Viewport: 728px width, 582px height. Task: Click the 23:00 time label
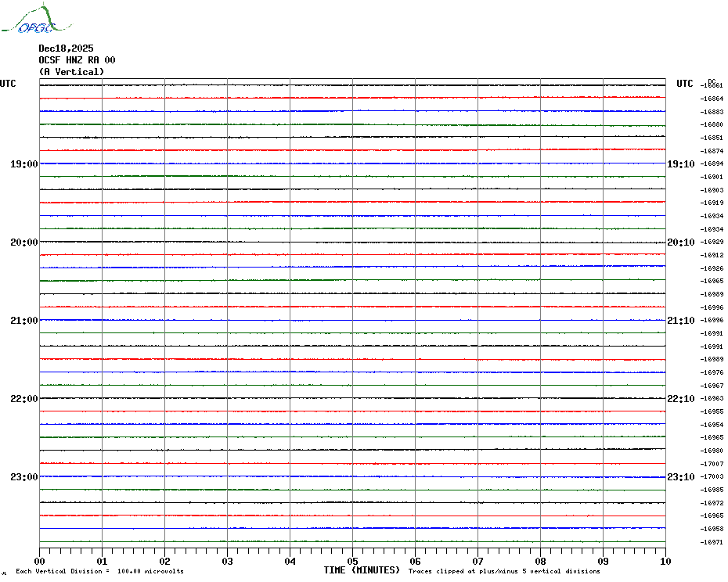pos(24,477)
